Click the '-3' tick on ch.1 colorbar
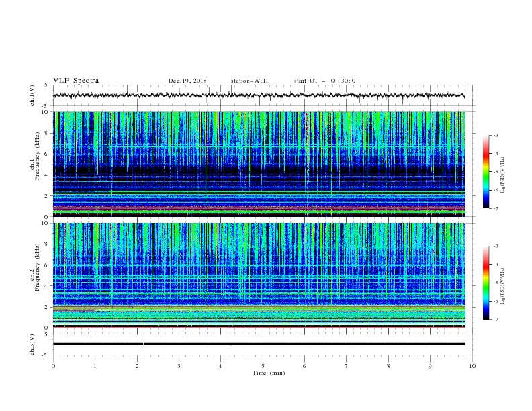Viewport: 532px width, 411px height. pyautogui.click(x=495, y=135)
